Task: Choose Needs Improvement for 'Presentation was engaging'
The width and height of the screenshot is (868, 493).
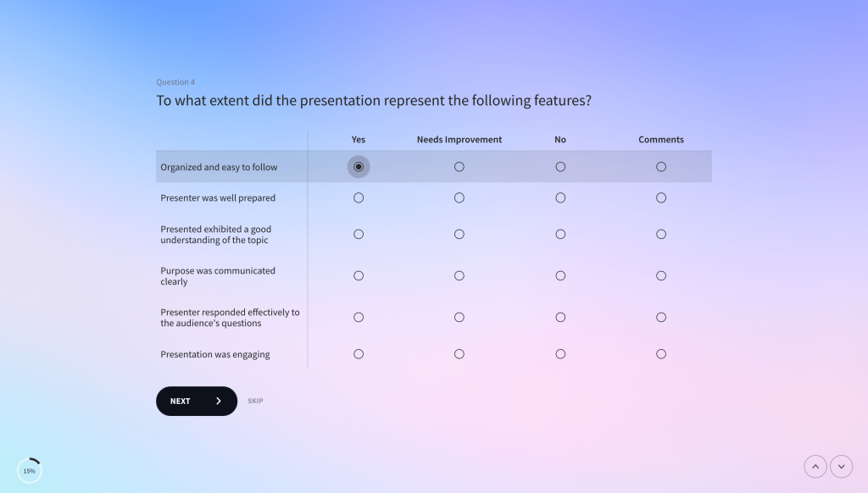Action: [x=459, y=354]
